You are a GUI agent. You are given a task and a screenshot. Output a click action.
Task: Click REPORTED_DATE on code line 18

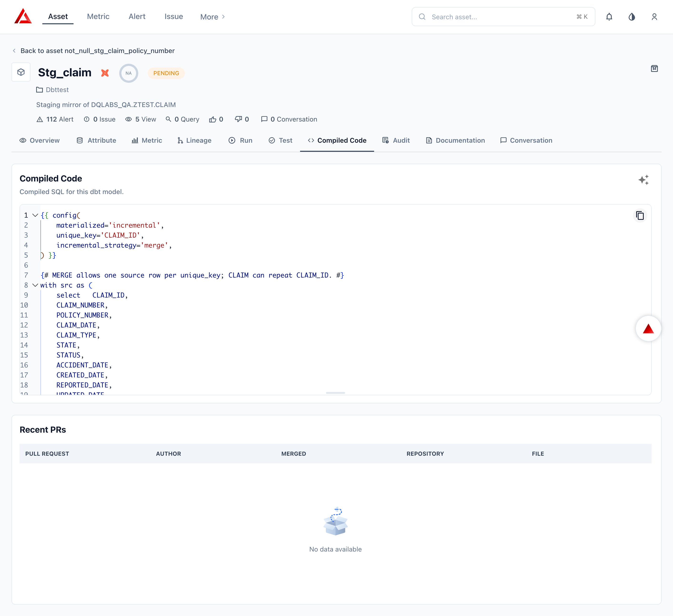click(x=82, y=386)
